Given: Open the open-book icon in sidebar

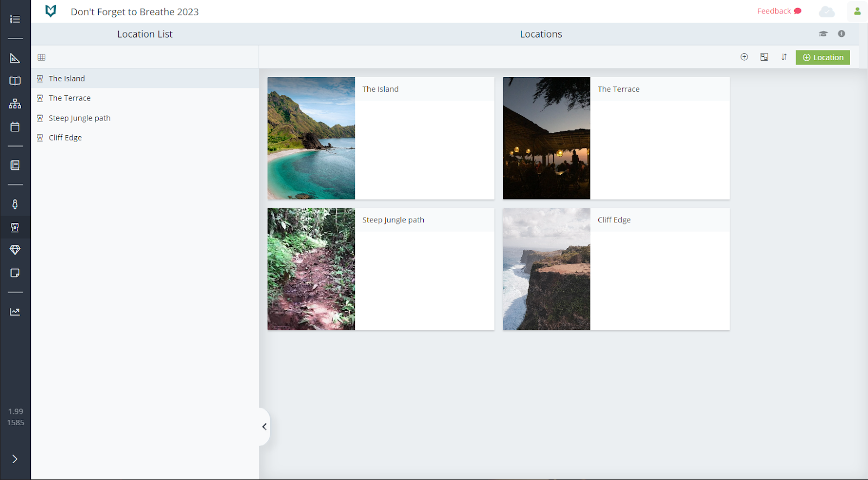Looking at the screenshot, I should point(15,81).
